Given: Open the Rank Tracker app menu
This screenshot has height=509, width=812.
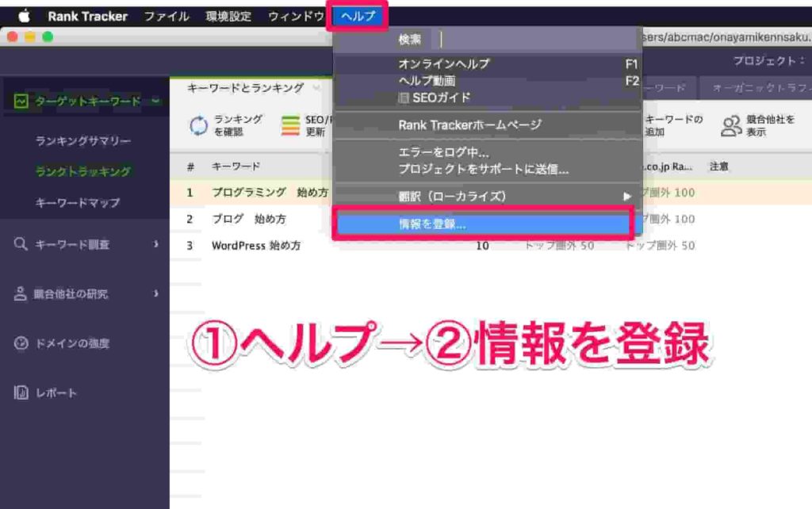Looking at the screenshot, I should coord(87,17).
